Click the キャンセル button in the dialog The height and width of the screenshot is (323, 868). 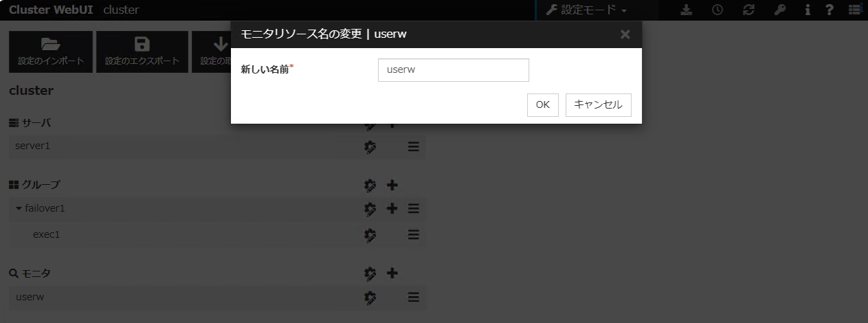point(598,104)
